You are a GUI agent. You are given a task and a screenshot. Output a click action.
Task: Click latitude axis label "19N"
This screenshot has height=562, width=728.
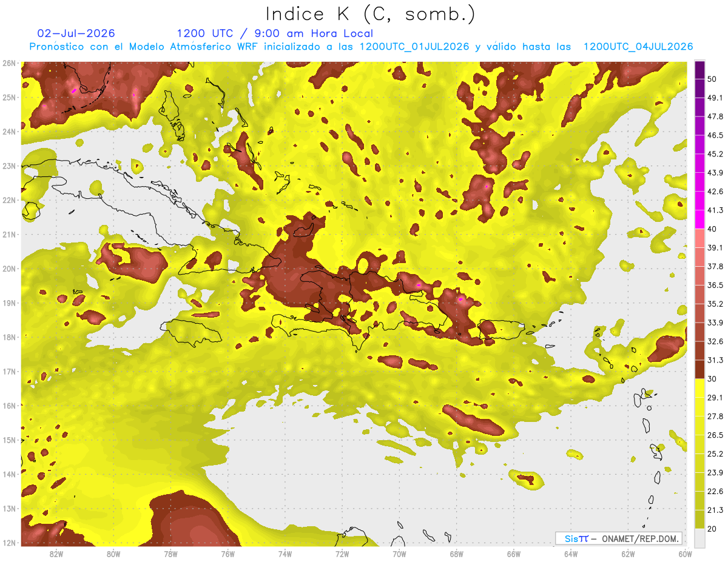8,303
